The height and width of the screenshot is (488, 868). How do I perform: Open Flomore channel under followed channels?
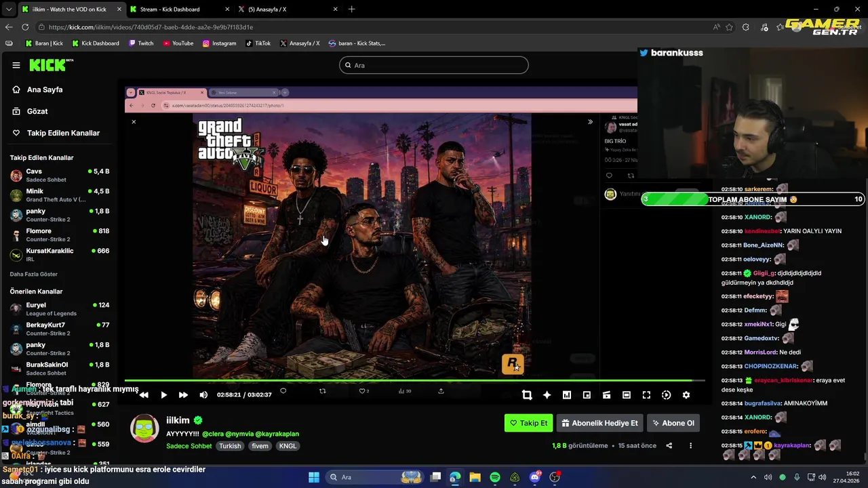tap(60, 235)
